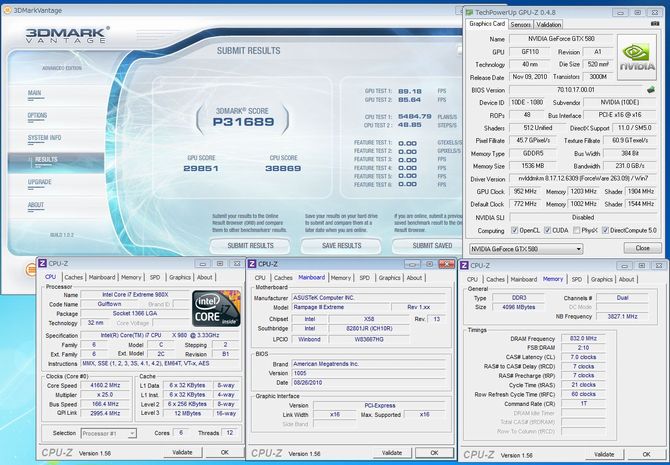Click the GPU-Z screenshot camera icon
The width and height of the screenshot is (670, 465).
coord(655,24)
